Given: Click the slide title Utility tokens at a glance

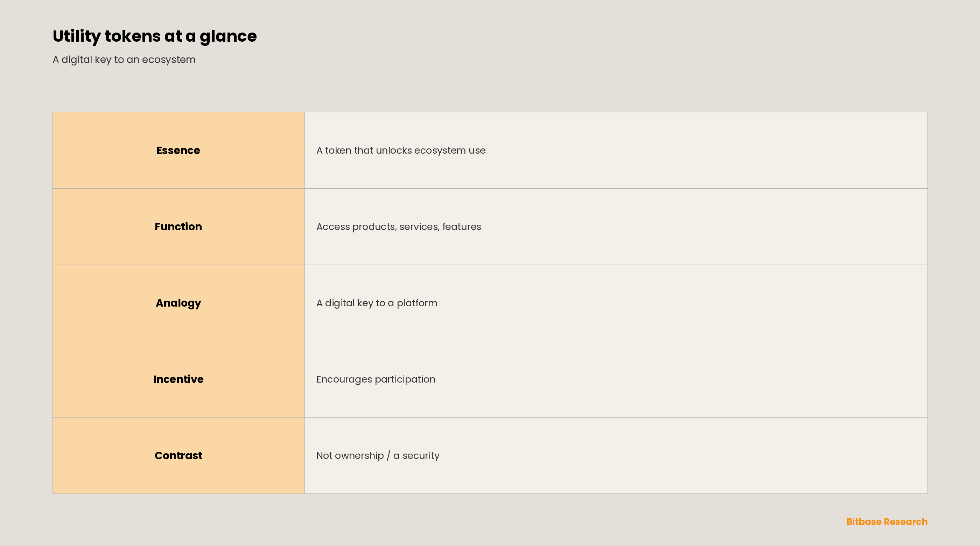Looking at the screenshot, I should 154,36.
